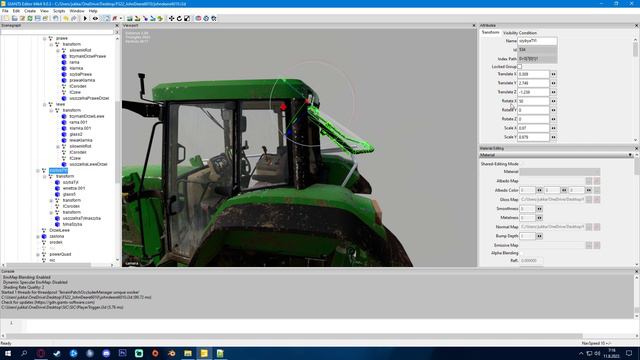Click the yellow-green arrow toolbar icon

(x=160, y=18)
